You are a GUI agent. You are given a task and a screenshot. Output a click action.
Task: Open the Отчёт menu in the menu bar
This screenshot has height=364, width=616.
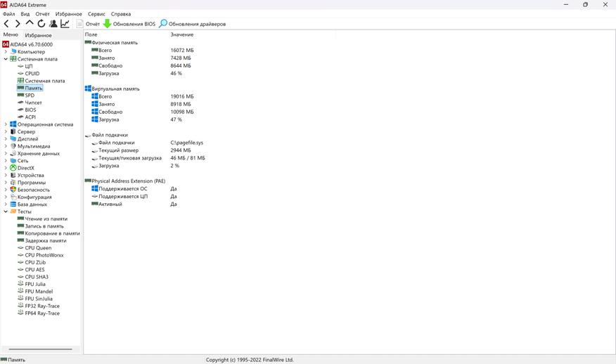(42, 14)
